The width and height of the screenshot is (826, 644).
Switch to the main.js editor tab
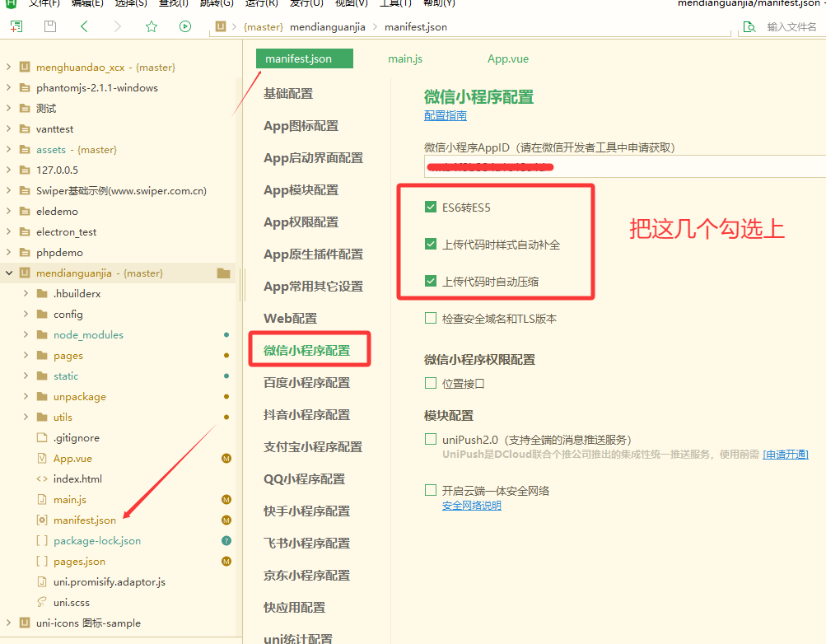pyautogui.click(x=405, y=59)
